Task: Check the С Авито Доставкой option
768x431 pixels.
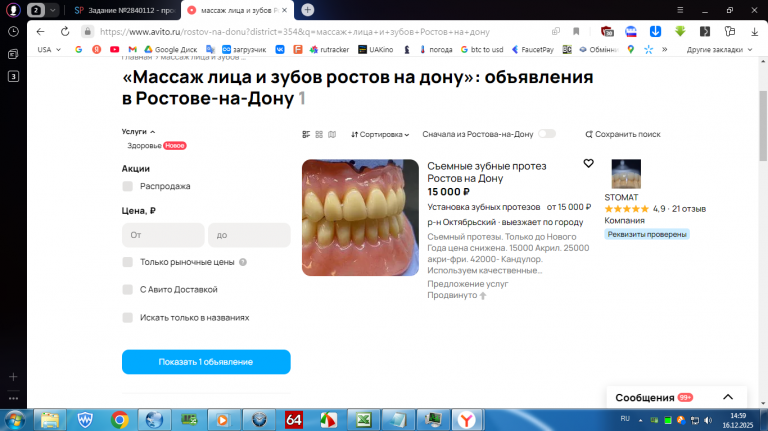Action: point(127,289)
